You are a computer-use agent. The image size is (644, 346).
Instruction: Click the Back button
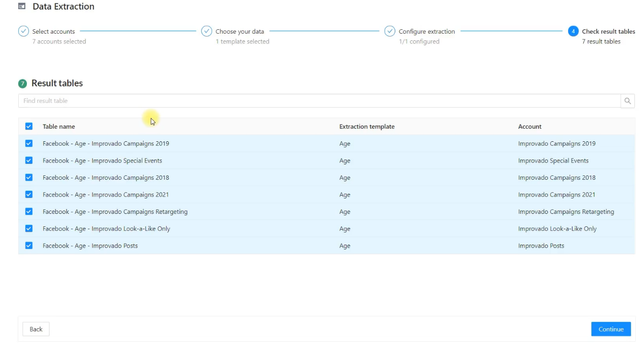point(36,329)
